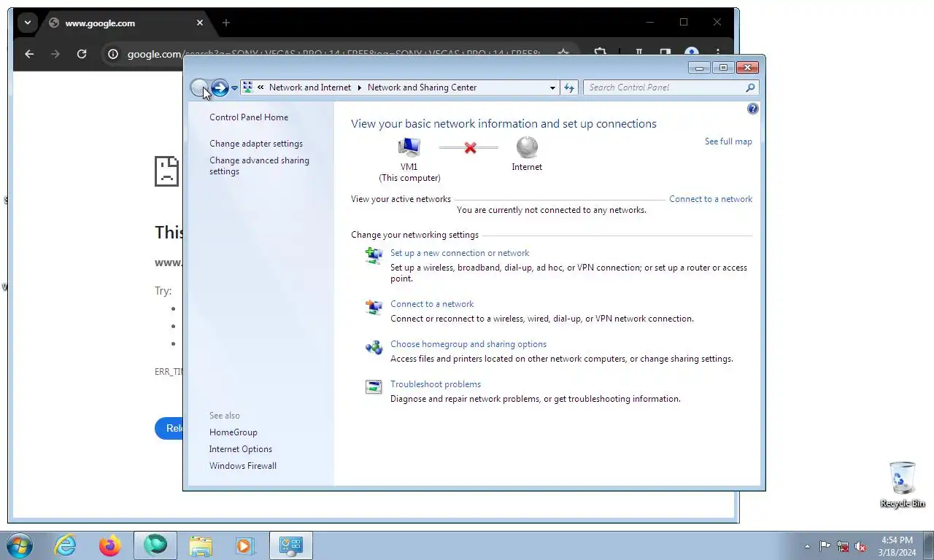The image size is (934, 560).
Task: Click the Control Panel address bar icon
Action: coord(247,87)
